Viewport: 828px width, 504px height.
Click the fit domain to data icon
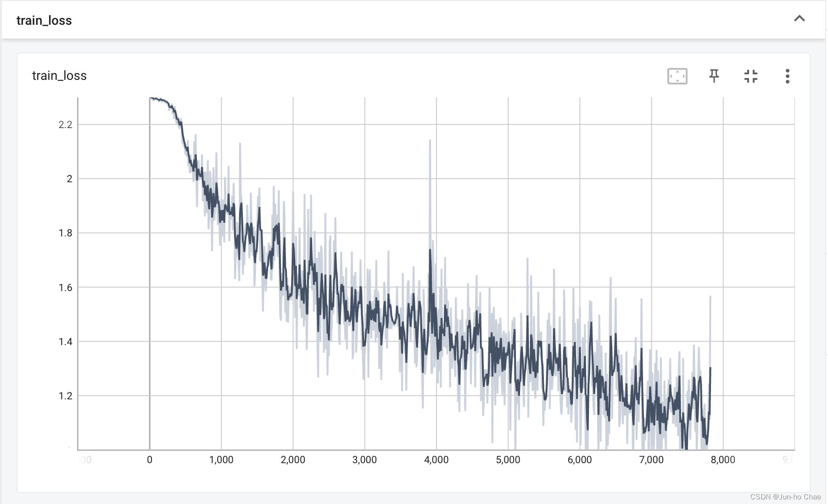click(677, 76)
